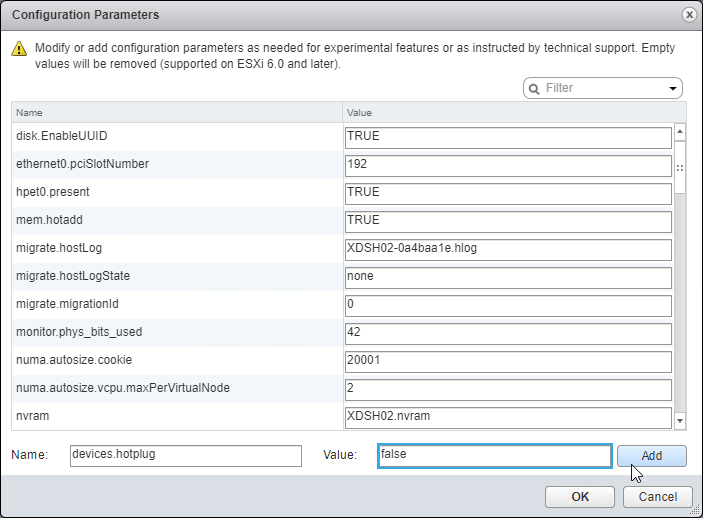Image resolution: width=703 pixels, height=518 pixels.
Task: Click the Add button
Action: pos(651,456)
